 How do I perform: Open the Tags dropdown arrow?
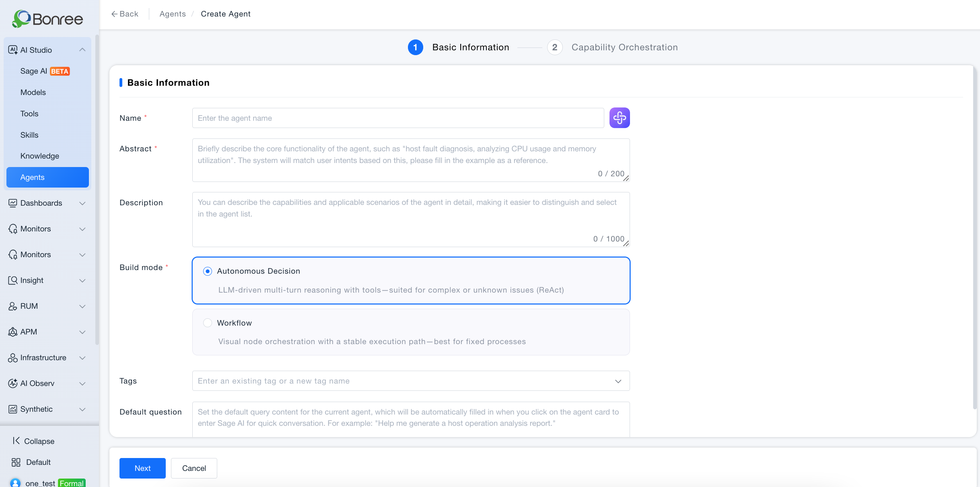point(618,381)
